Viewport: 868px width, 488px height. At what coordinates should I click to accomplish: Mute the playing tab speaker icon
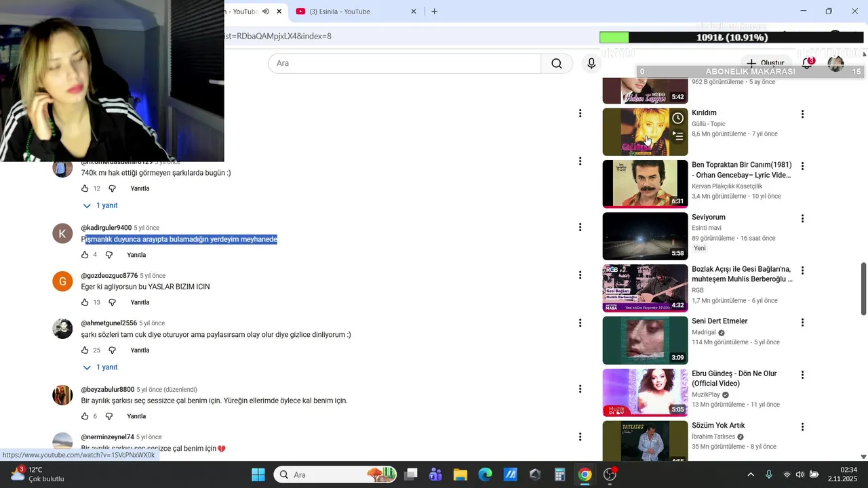coord(266,12)
